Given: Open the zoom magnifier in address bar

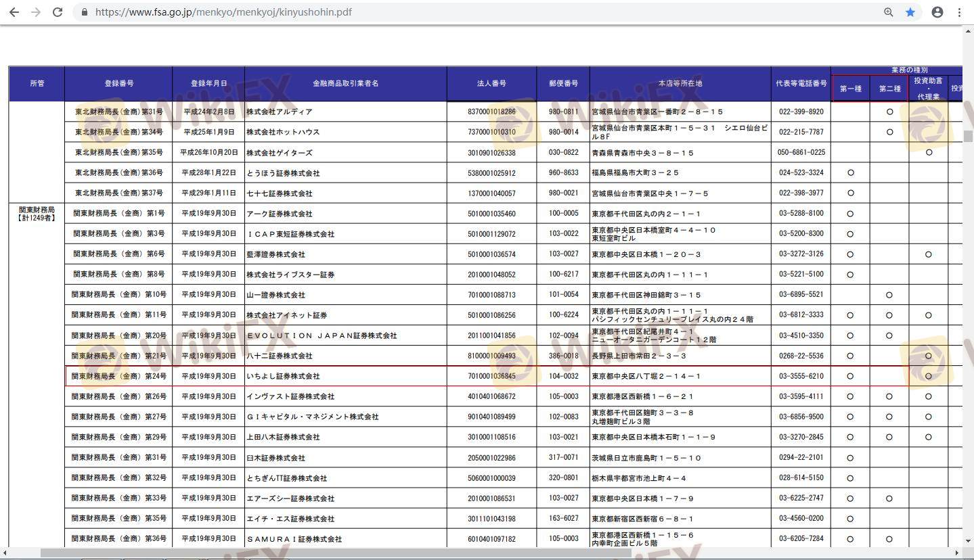Looking at the screenshot, I should tap(889, 12).
